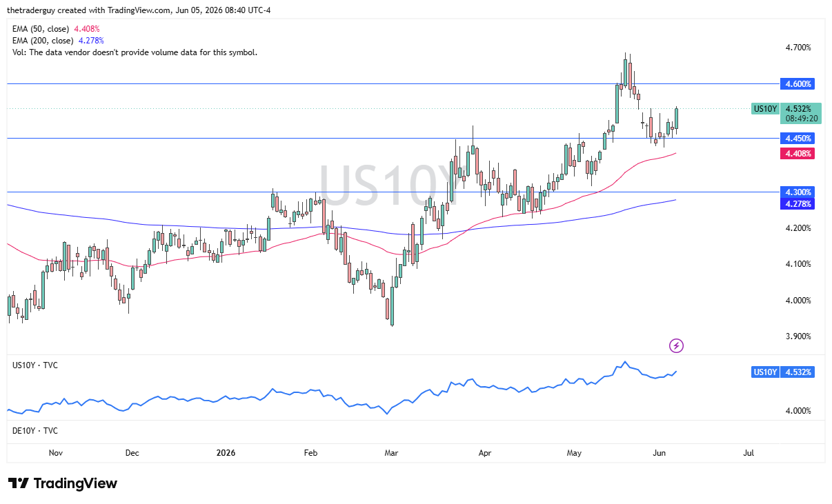Select the 4.450% horizontal line price label

coord(797,138)
